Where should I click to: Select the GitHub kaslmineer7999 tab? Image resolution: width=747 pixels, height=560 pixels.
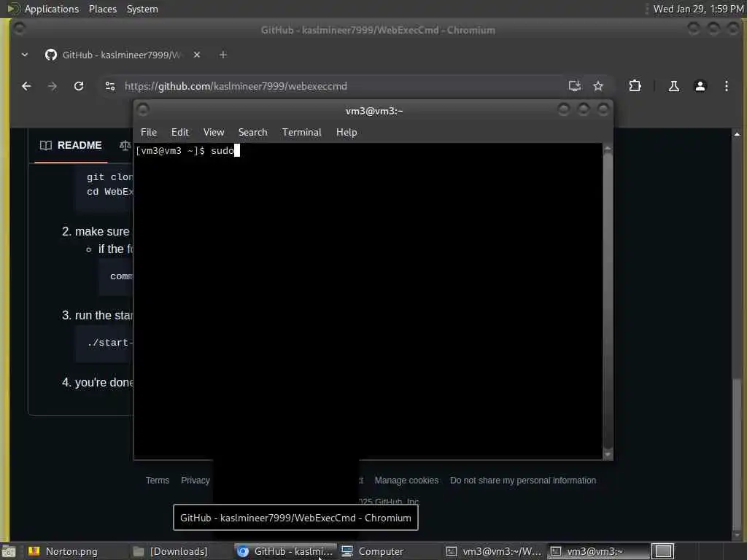[x=122, y=55]
